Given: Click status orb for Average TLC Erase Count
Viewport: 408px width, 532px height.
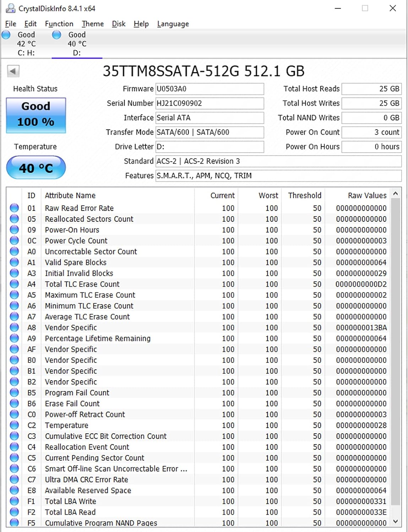Looking at the screenshot, I should 14,316.
